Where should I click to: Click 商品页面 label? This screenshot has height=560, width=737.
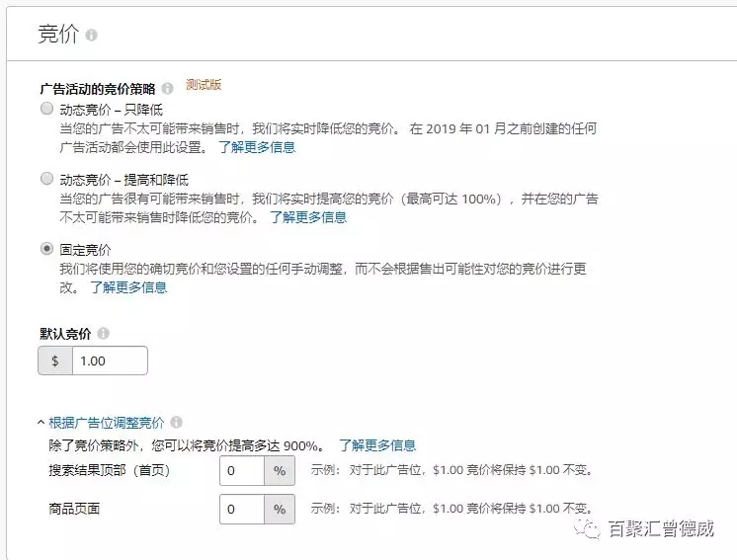tap(74, 509)
